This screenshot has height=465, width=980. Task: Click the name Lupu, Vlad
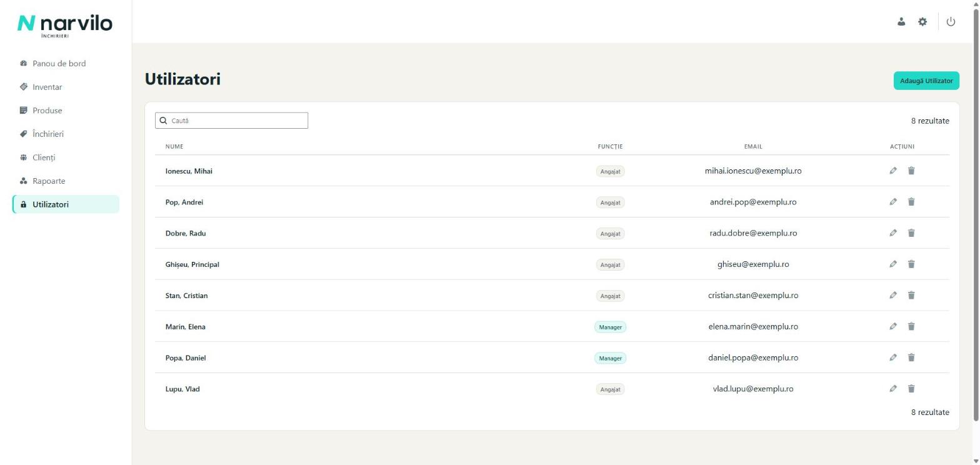click(182, 389)
